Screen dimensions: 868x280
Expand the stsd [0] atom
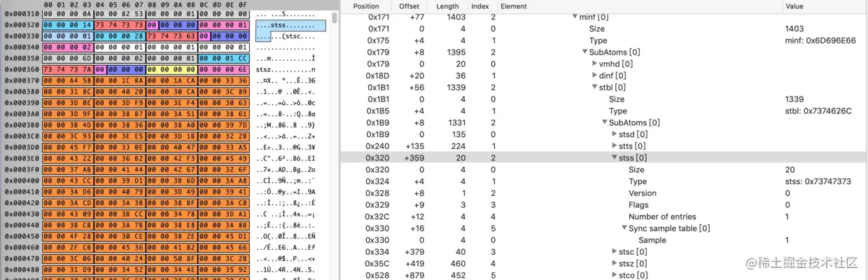click(615, 134)
